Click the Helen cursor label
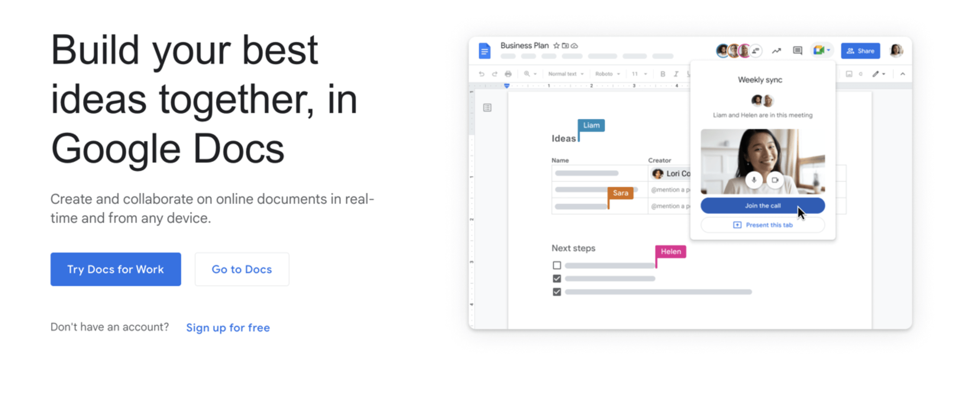980x393 pixels. tap(671, 251)
